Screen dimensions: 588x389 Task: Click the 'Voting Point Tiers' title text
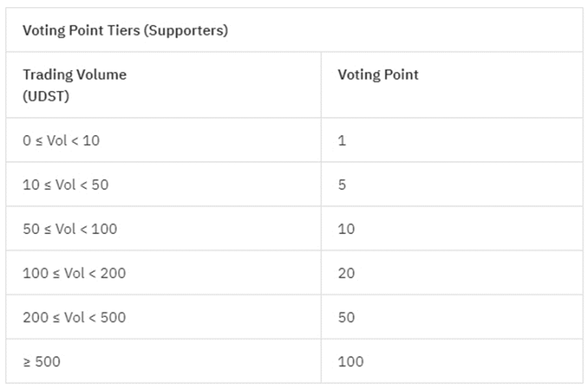81,31
